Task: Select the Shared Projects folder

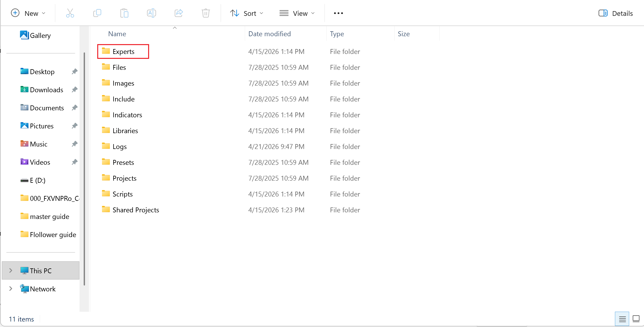Action: pyautogui.click(x=130, y=210)
